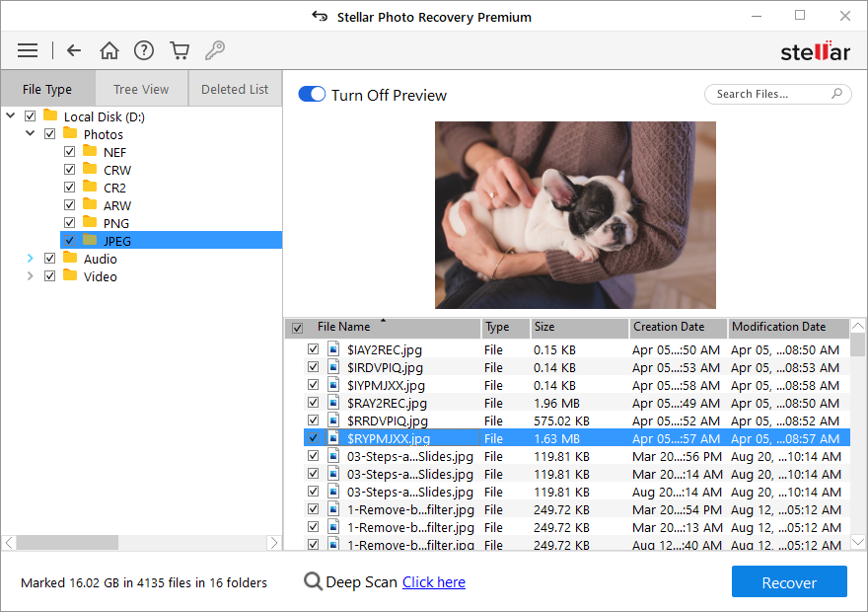Toggle the select-all checkbox in File Name header
This screenshot has width=868, height=612.
click(x=297, y=328)
